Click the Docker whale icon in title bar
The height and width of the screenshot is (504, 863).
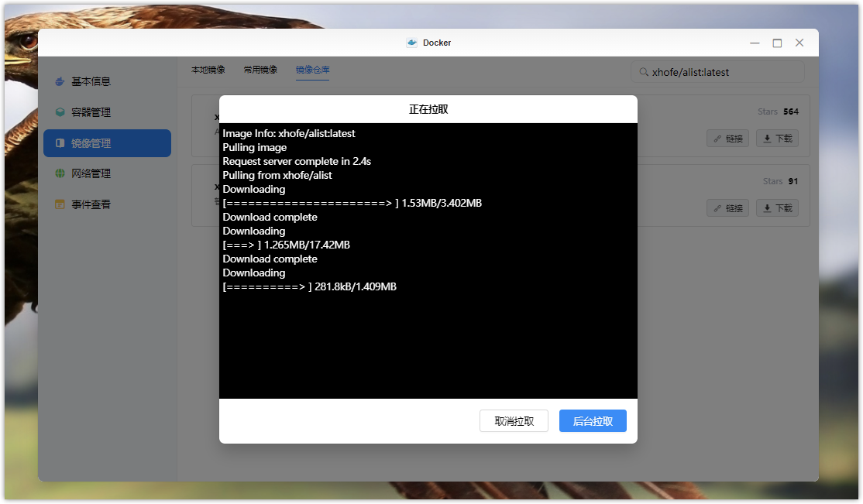[x=411, y=43]
